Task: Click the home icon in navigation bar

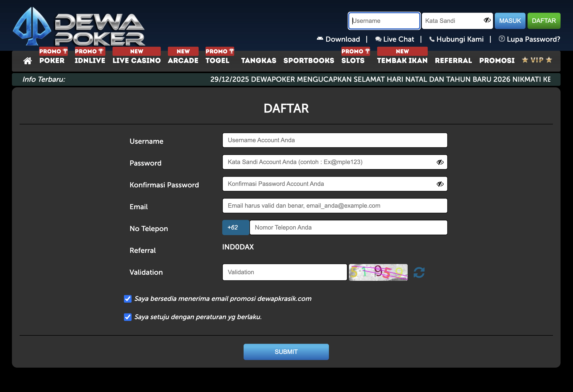Action: (27, 61)
